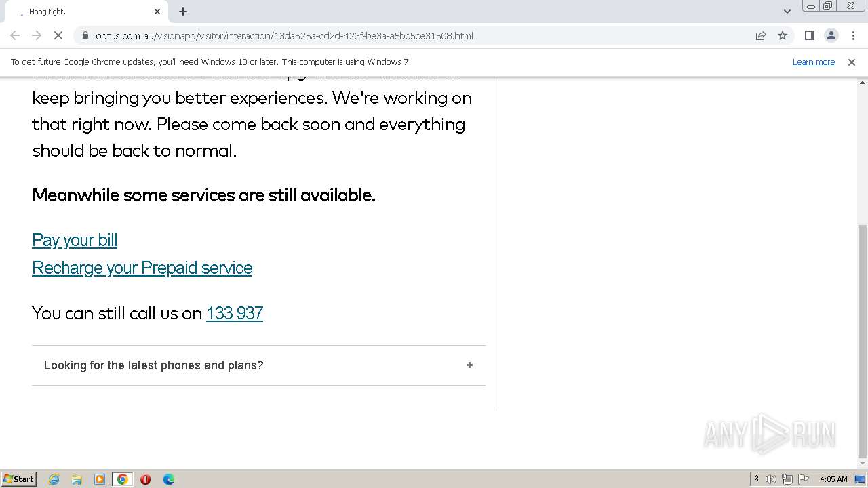The width and height of the screenshot is (868, 488).
Task: Click the plus icon on the accordion
Action: pyautogui.click(x=469, y=365)
